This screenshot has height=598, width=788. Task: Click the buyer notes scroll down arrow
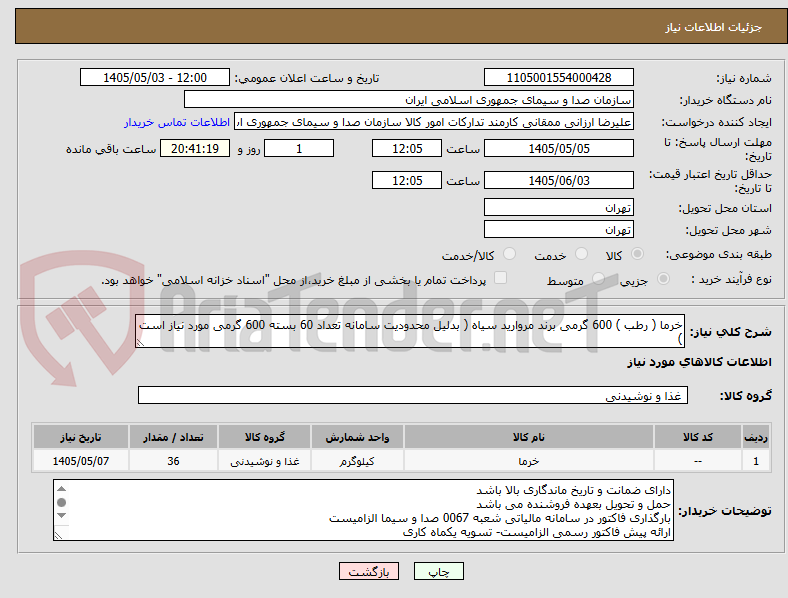click(x=61, y=516)
